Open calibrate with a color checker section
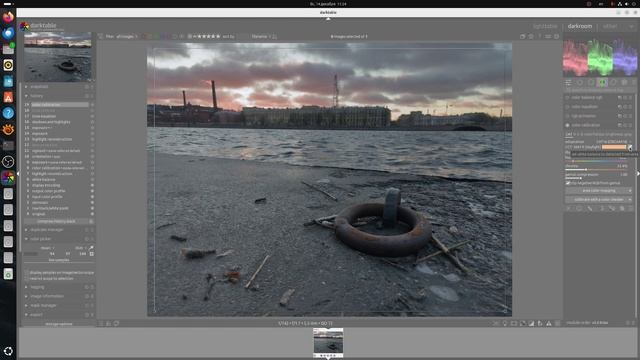The image size is (640, 360). click(599, 200)
